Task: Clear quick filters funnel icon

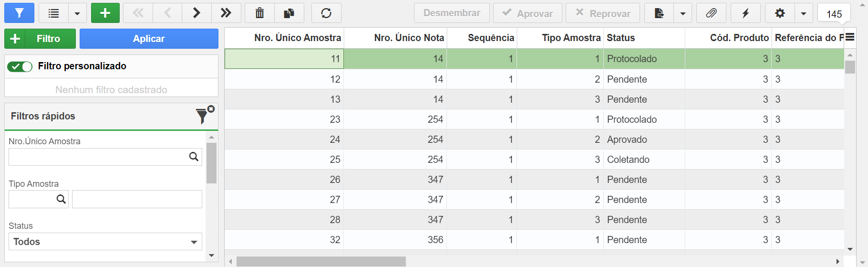Action: [x=205, y=115]
